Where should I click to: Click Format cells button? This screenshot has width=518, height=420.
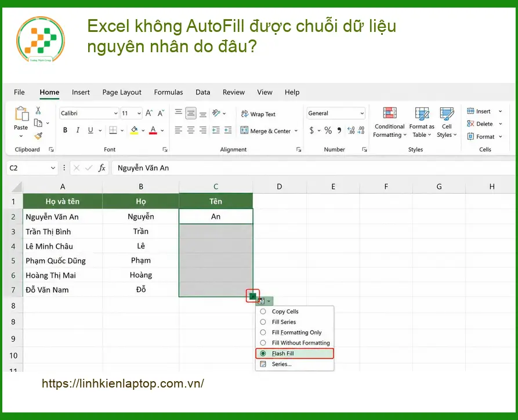pyautogui.click(x=481, y=136)
